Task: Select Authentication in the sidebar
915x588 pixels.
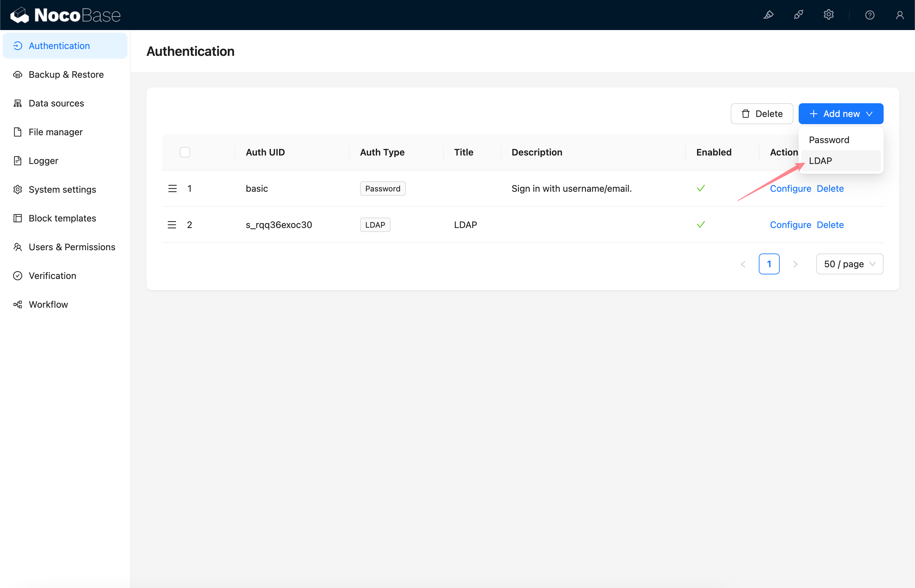Action: pos(65,46)
